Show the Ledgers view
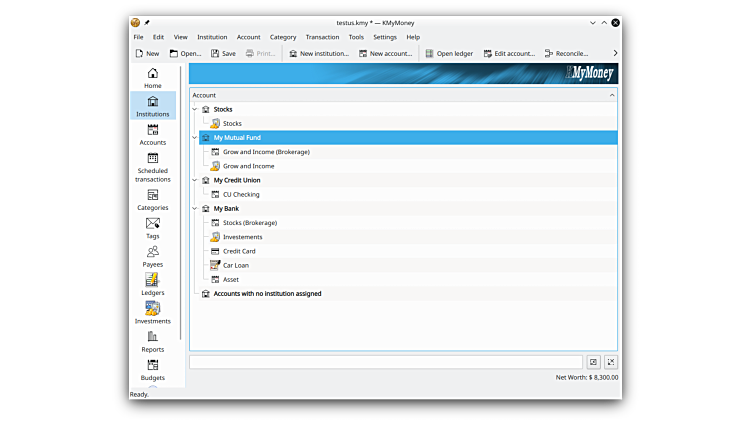The height and width of the screenshot is (423, 752). click(152, 284)
